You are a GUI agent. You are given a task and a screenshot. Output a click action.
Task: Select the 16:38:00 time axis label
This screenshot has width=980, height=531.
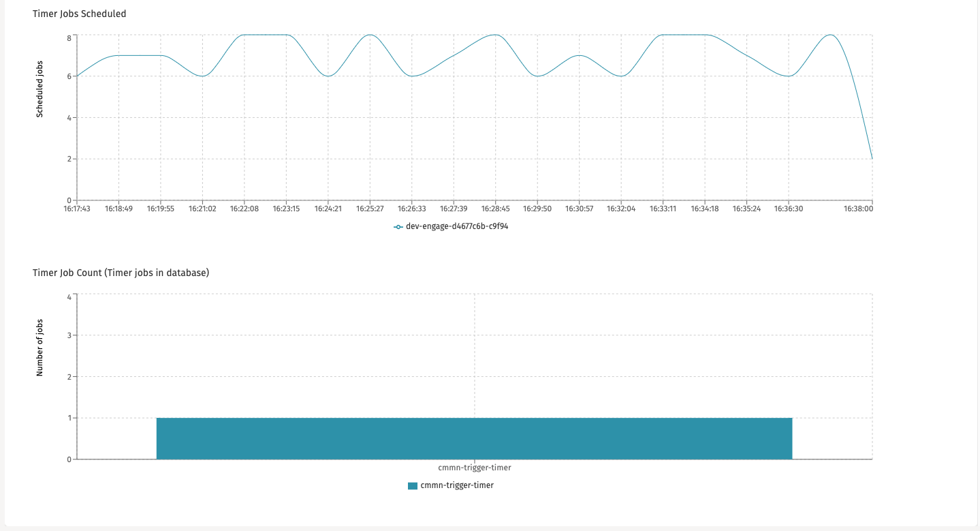859,209
